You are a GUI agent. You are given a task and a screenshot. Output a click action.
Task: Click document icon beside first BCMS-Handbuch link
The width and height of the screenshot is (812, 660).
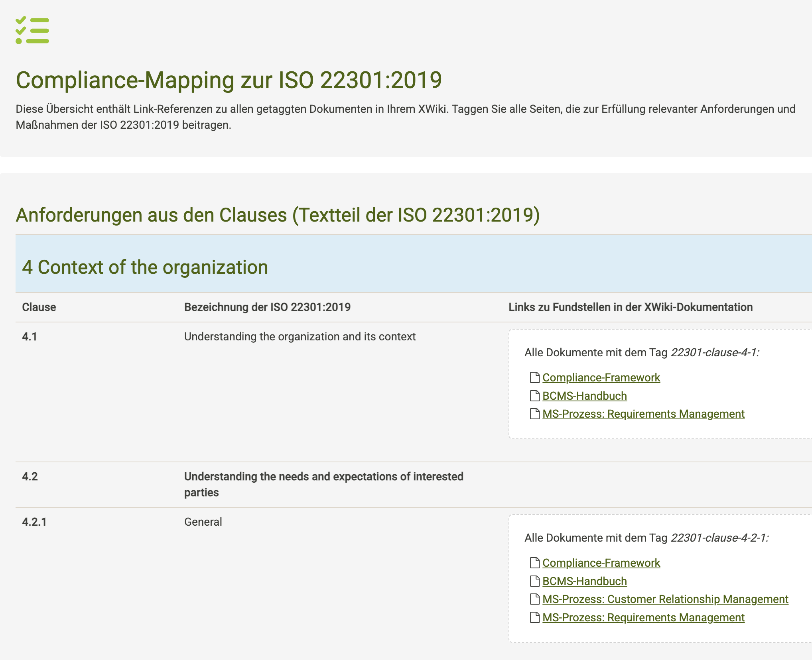coord(534,395)
